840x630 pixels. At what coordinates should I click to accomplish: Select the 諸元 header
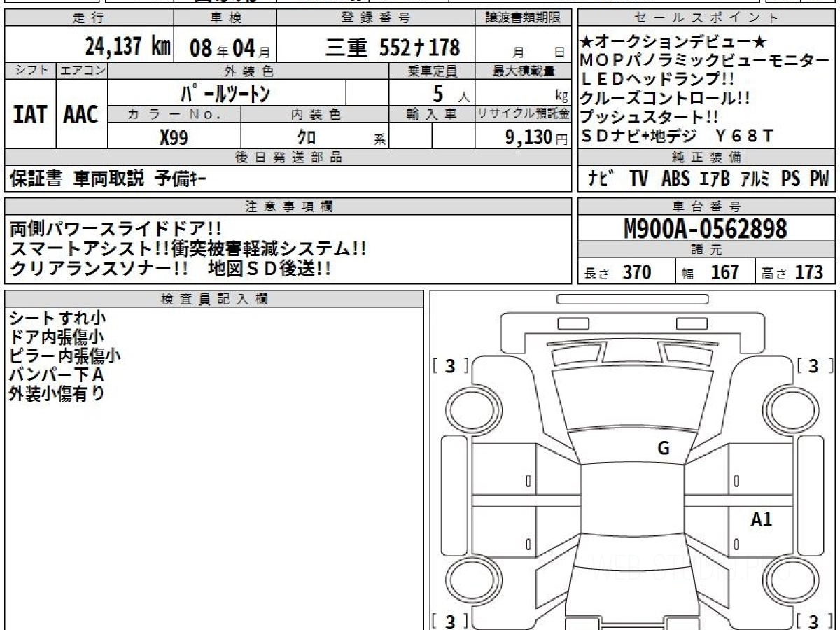[707, 250]
